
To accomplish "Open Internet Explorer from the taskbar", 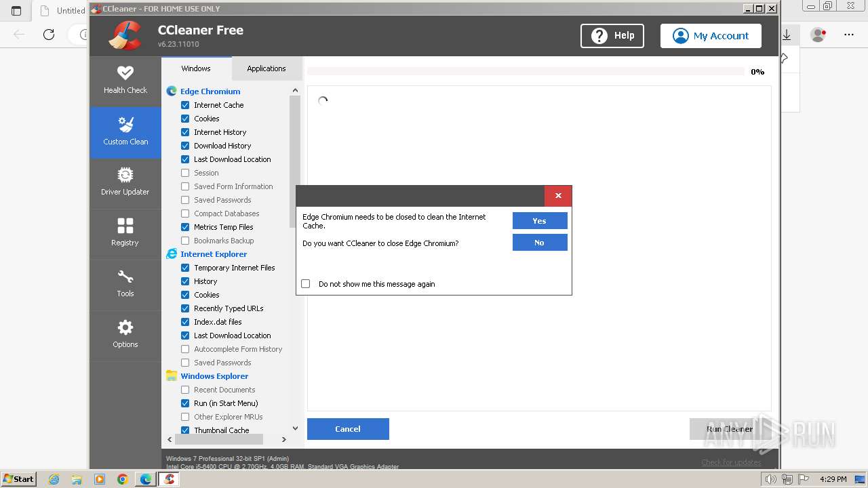I will click(x=54, y=479).
